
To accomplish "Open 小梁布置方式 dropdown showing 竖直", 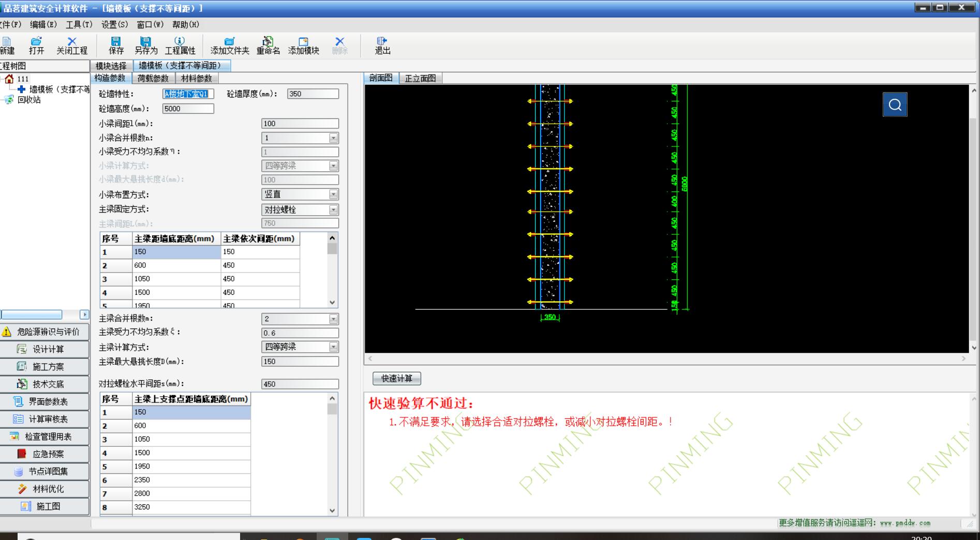I will tap(333, 194).
